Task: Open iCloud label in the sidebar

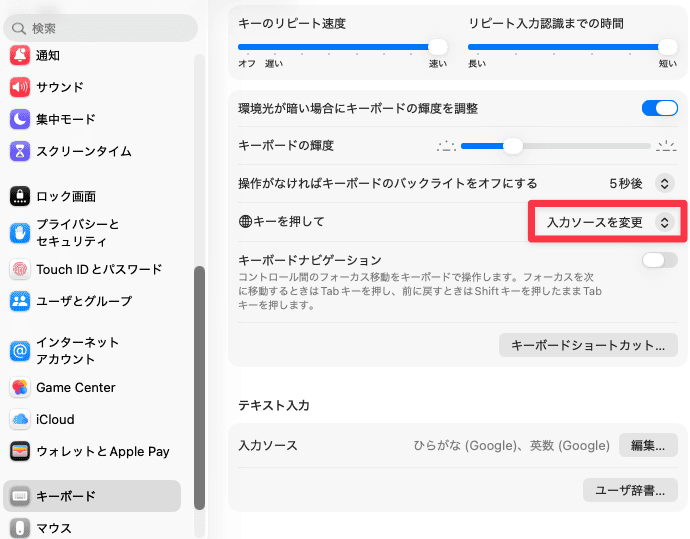Action: click(x=55, y=419)
